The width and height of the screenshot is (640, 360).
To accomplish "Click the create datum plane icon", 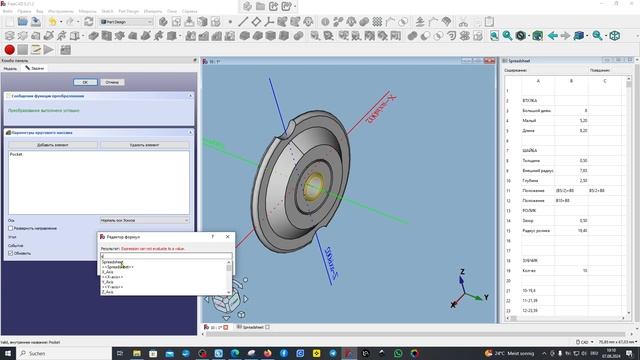I will (x=256, y=22).
